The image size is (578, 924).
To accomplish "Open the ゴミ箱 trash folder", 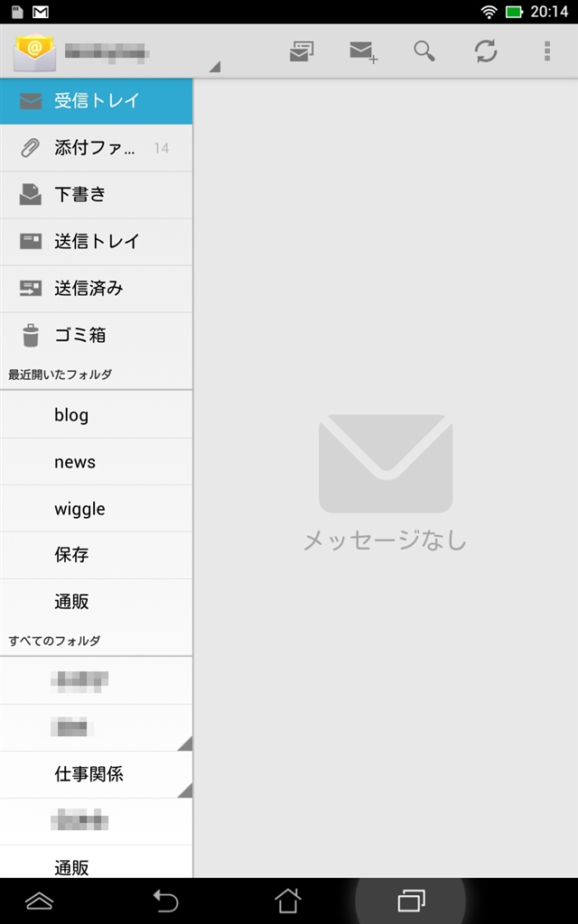I will tap(96, 336).
